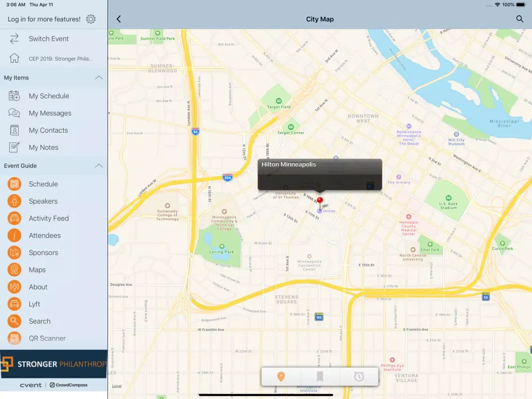
Task: Tap Log in for more features!
Action: click(x=44, y=19)
